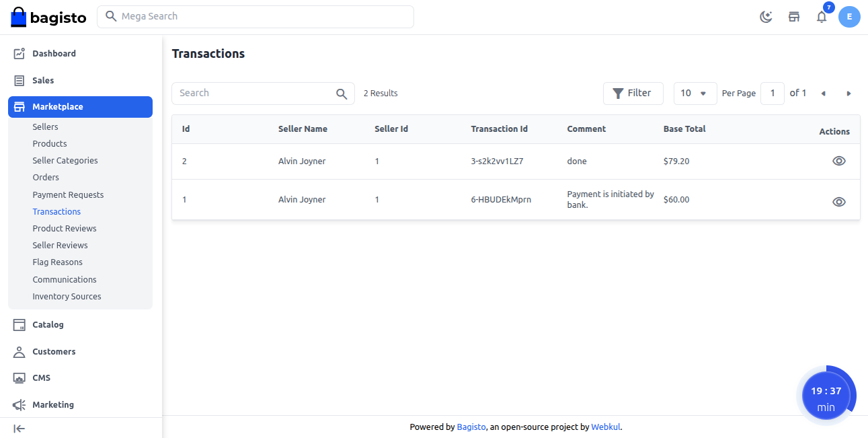This screenshot has height=438, width=868.
Task: Expand the Sales menu section
Action: click(42, 80)
